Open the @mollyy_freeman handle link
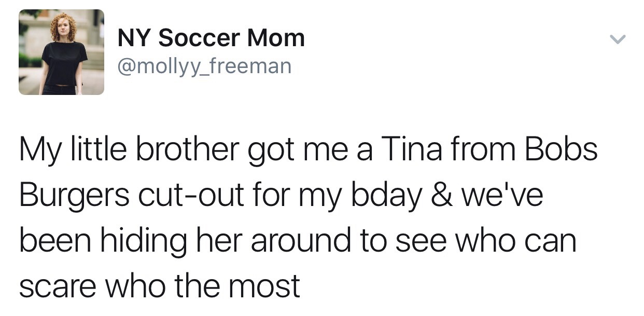 coord(205,66)
